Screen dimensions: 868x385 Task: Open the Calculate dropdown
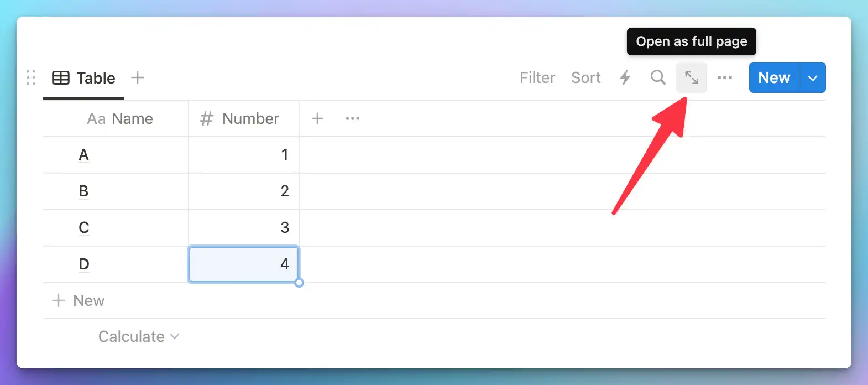point(138,336)
